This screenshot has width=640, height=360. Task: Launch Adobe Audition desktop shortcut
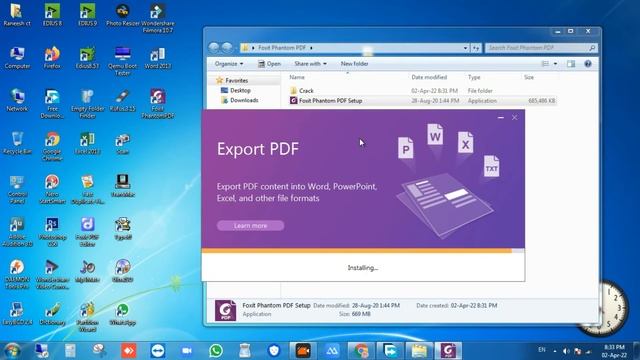[x=17, y=232]
